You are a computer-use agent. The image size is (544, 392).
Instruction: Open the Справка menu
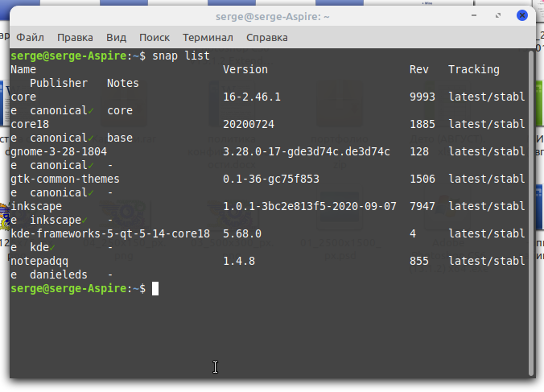pyautogui.click(x=267, y=38)
